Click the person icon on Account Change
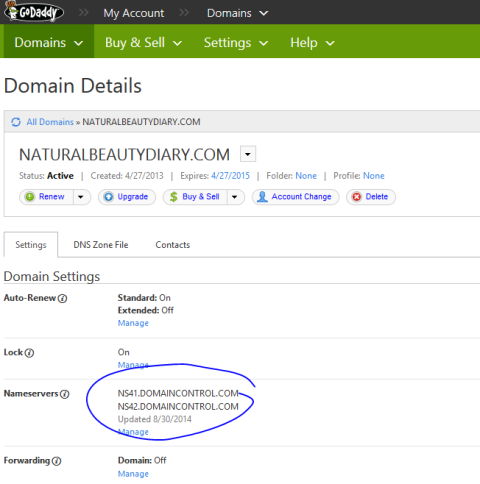Screen dimensions: 480x484 262,197
